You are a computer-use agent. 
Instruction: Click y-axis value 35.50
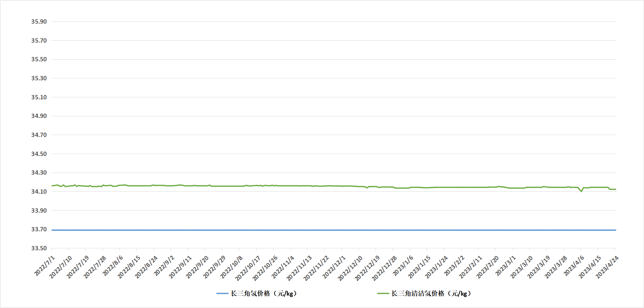(39, 59)
